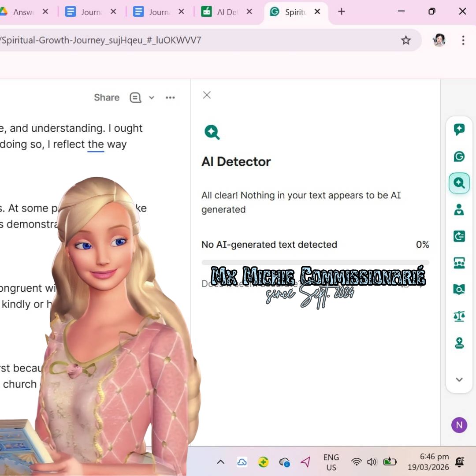Click the book with magnifier sidebar icon

pos(459,289)
